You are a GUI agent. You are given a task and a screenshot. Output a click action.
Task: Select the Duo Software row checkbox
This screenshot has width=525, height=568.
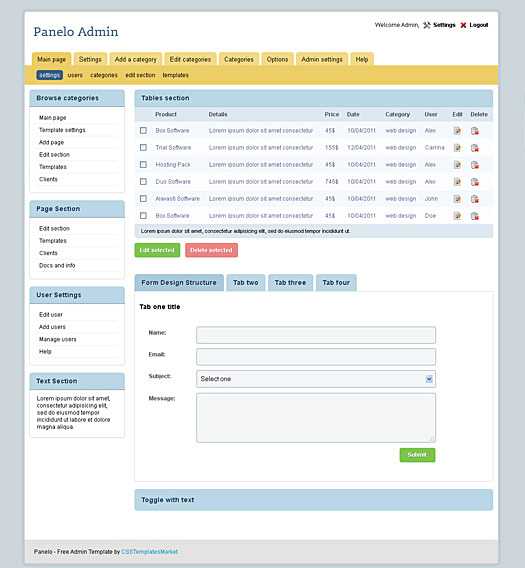pos(143,181)
